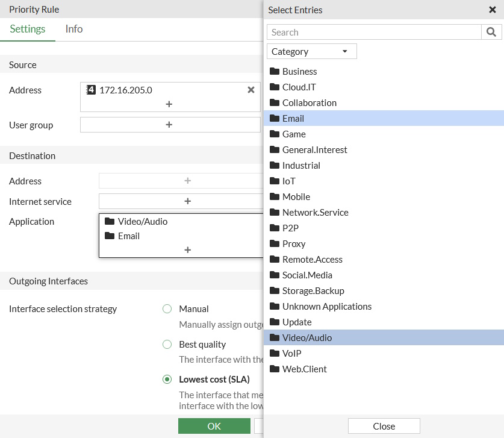This screenshot has width=504, height=438.
Task: Click Close in the Select Entries panel
Action: [x=384, y=425]
